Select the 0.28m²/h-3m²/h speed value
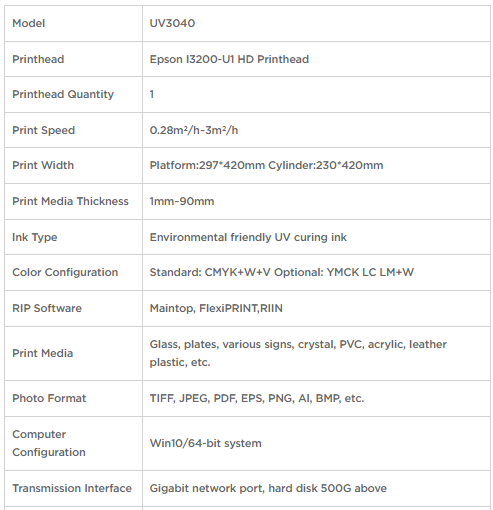This screenshot has width=493, height=510. pyautogui.click(x=194, y=130)
